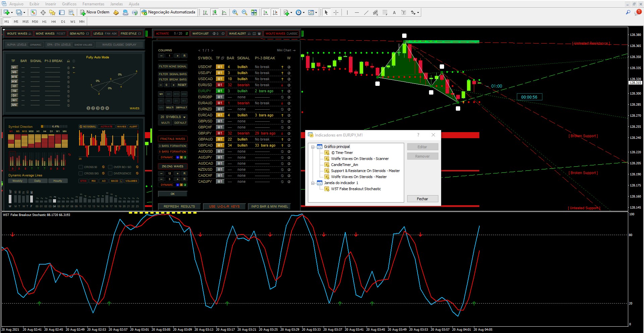The height and width of the screenshot is (333, 644).
Task: Toggle the Negociação Automatizada button
Action: 168,12
